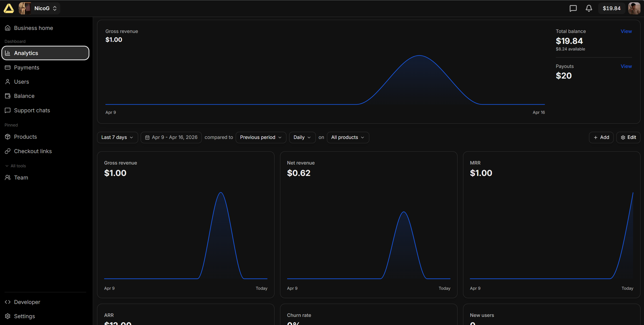
Task: Go to Payments in the sidebar
Action: [27, 67]
